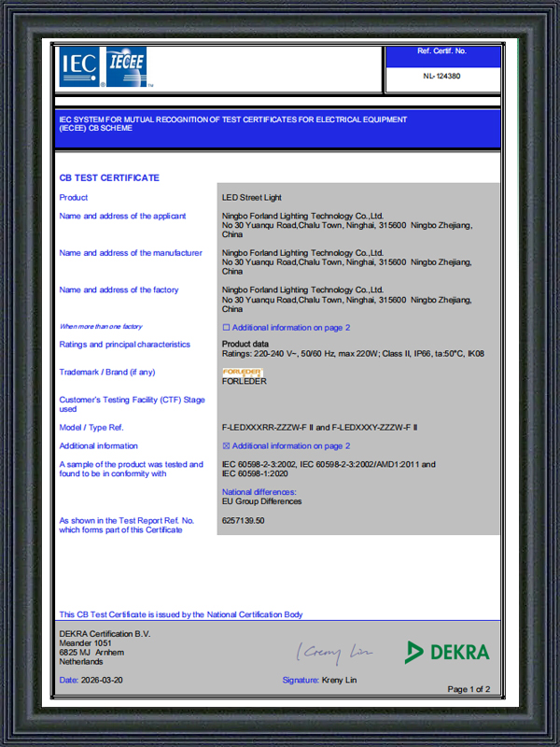This screenshot has height=747, width=560.
Task: Select the Ratings line with IP66
Action: click(x=353, y=354)
